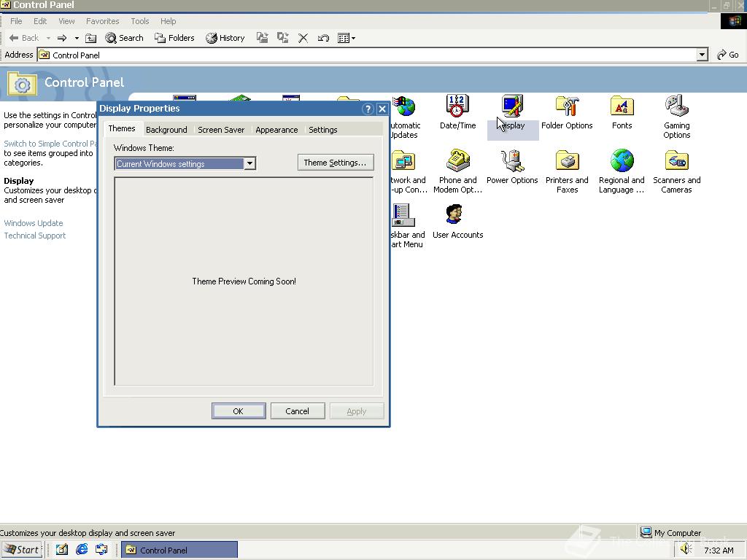Click the Start button
This screenshot has height=560, width=747.
[21, 550]
